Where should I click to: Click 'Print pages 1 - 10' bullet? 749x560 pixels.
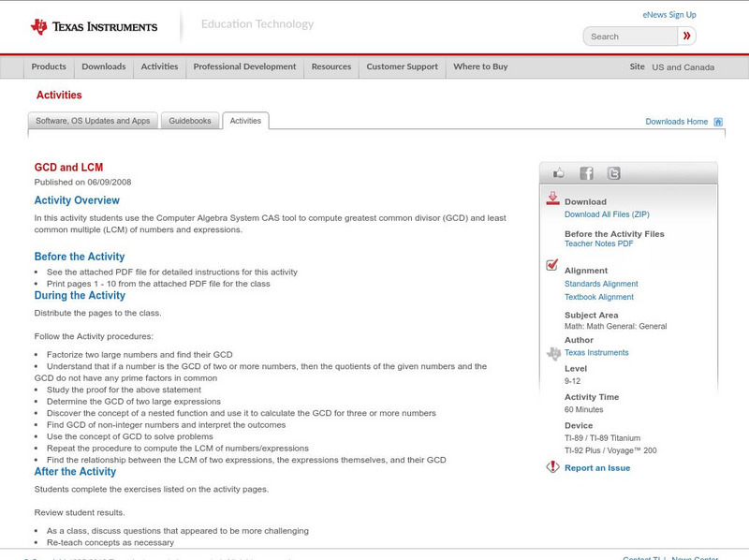click(158, 284)
